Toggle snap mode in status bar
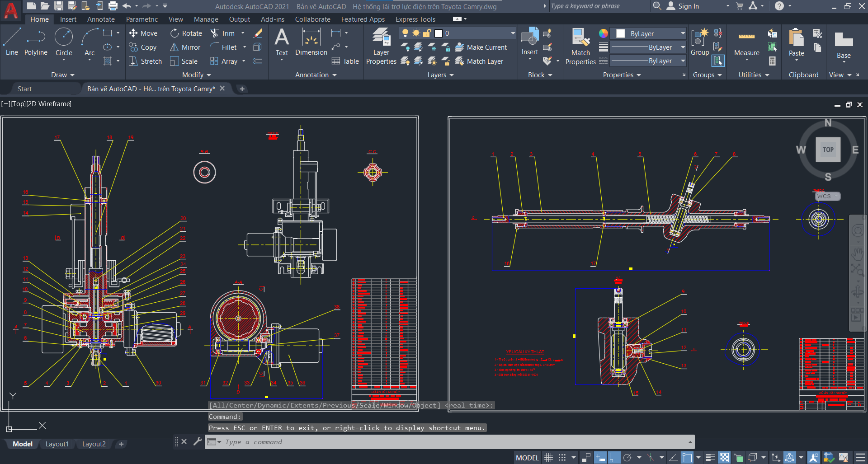The height and width of the screenshot is (464, 868). click(562, 458)
